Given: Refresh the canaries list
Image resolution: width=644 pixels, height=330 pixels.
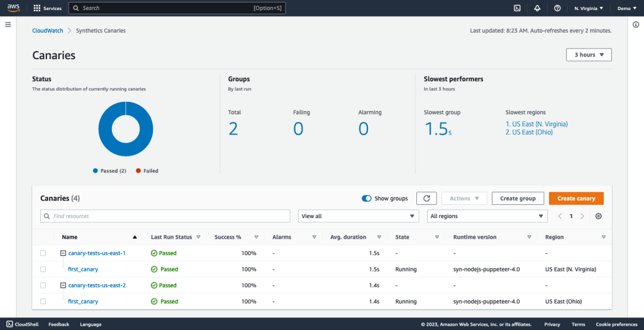Looking at the screenshot, I should tap(426, 198).
